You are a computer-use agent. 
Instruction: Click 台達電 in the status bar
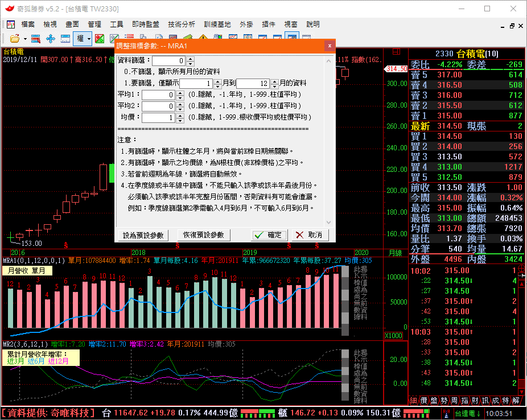[465, 413]
